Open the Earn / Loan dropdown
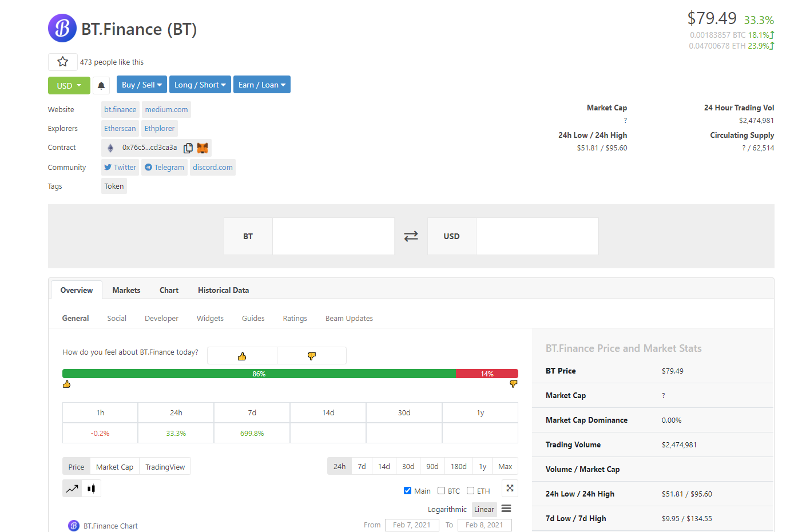Viewport: 810px width, 532px height. (x=262, y=85)
